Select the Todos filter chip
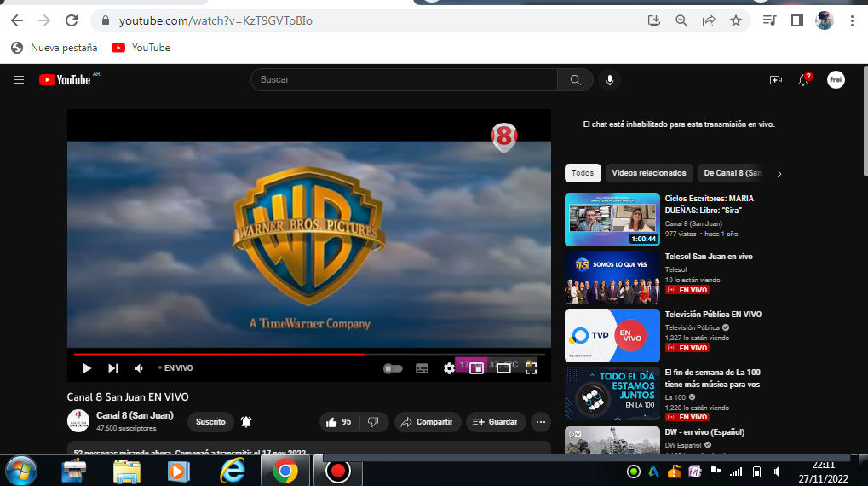This screenshot has width=868, height=486. click(x=583, y=173)
